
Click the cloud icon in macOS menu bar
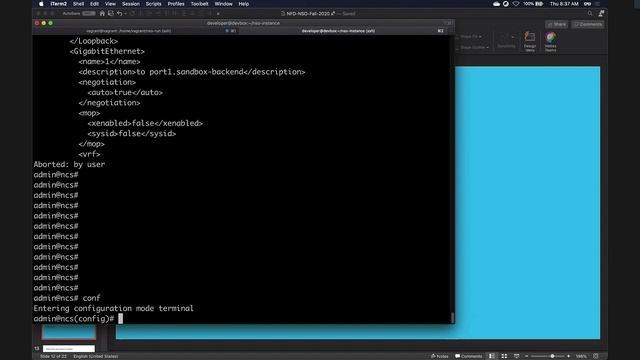tap(496, 4)
